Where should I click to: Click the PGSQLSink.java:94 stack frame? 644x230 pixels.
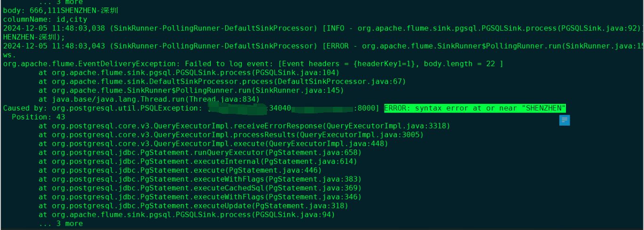(x=187, y=215)
